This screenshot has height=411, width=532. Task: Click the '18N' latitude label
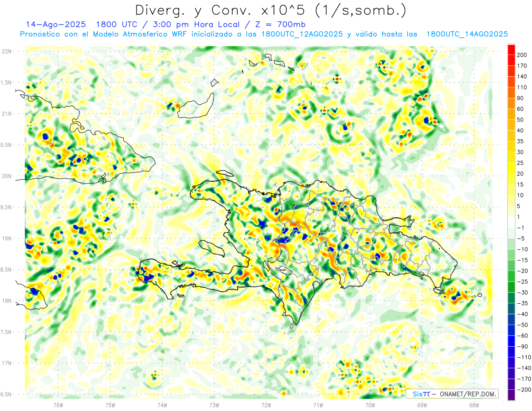(7, 301)
